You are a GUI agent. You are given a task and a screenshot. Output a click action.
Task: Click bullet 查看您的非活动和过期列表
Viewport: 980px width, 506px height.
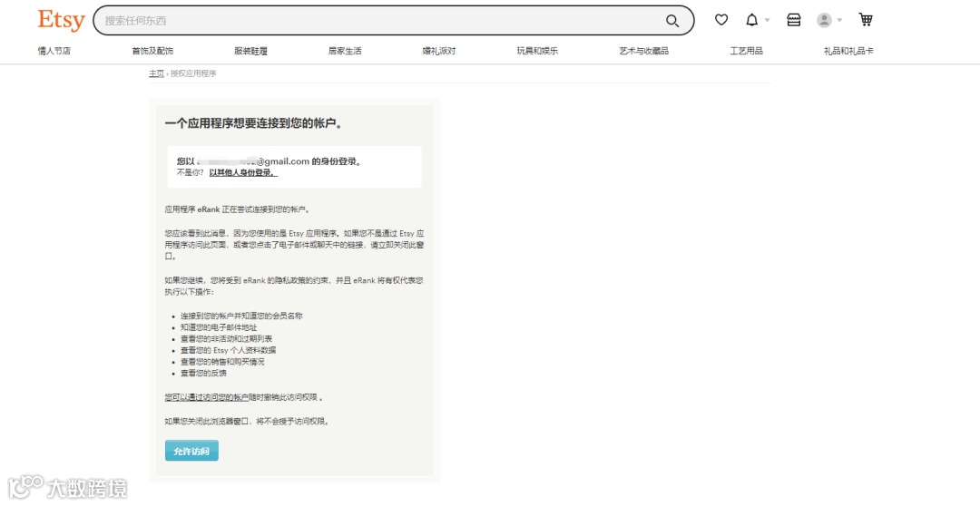click(x=226, y=338)
